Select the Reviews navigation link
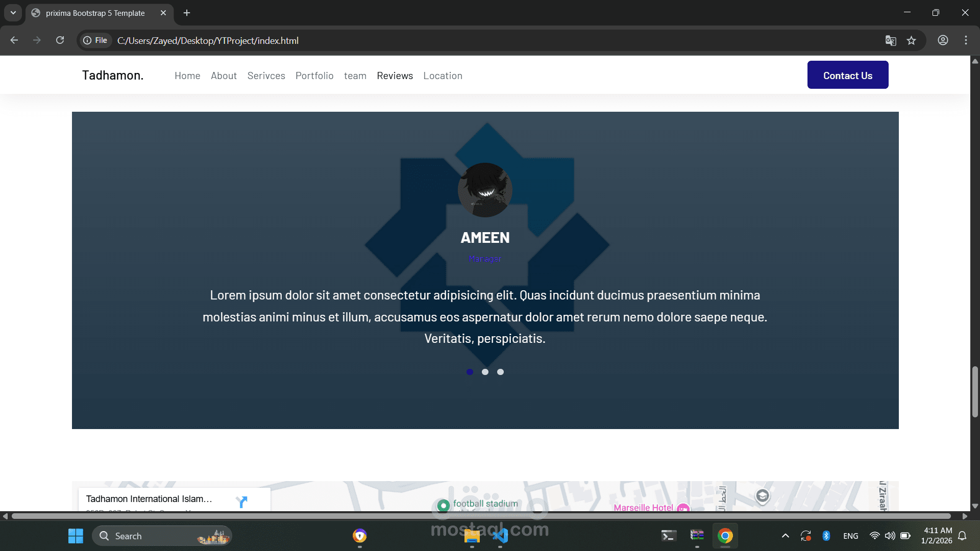The width and height of the screenshot is (980, 551). click(x=395, y=76)
